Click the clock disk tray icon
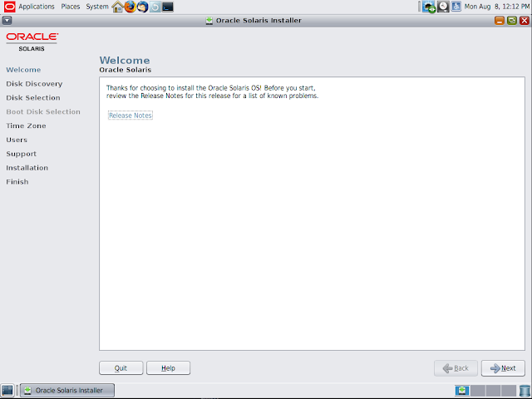 (443, 7)
